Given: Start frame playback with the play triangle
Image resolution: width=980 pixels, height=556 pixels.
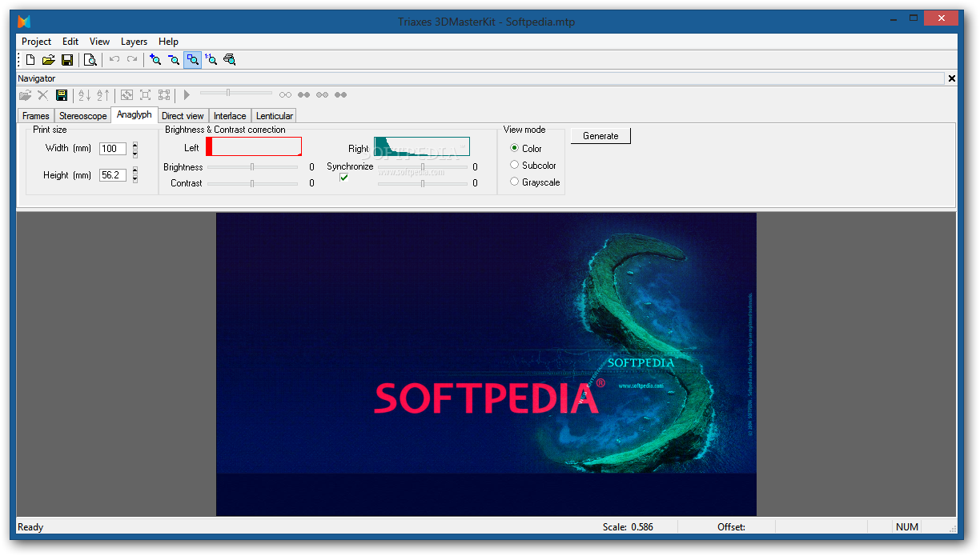Looking at the screenshot, I should (187, 95).
